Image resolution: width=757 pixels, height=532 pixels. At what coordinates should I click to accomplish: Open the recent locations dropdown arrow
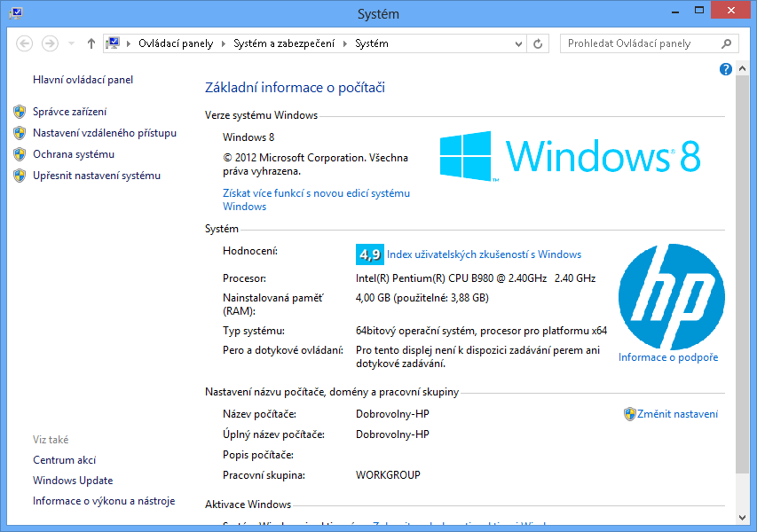click(x=72, y=44)
